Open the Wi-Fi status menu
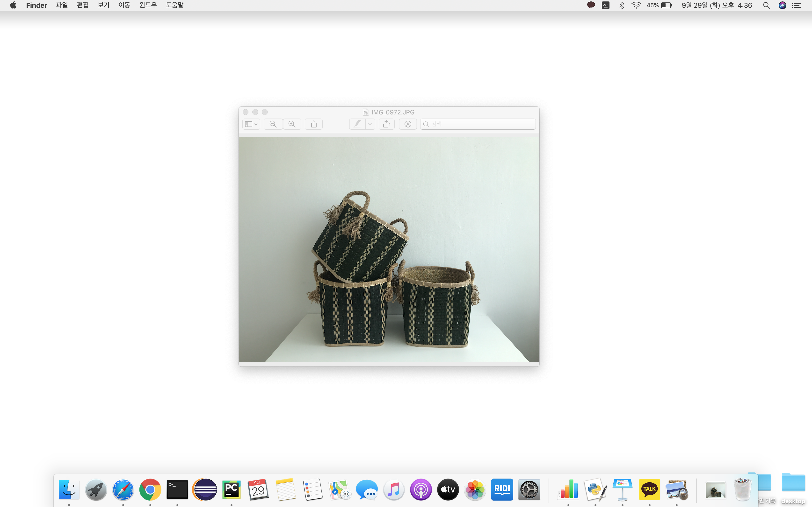 636,5
